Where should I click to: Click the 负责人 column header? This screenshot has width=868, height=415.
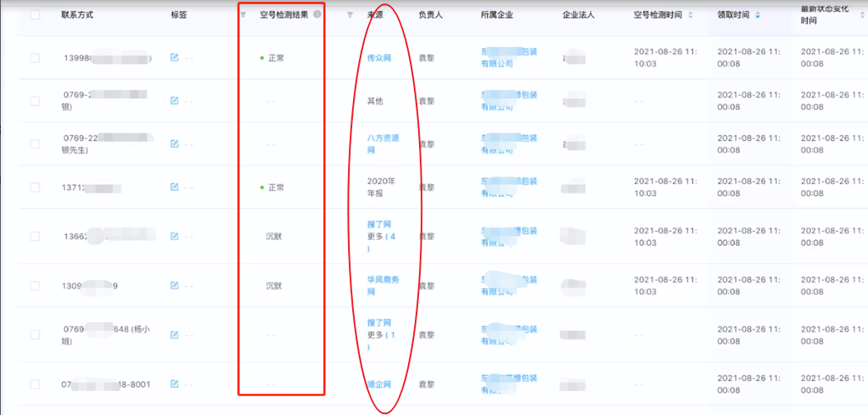coord(431,15)
